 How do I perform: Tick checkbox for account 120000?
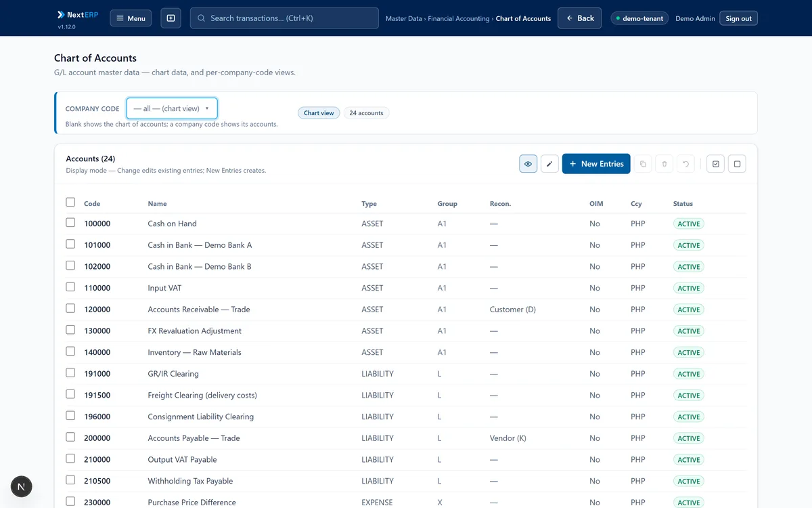(70, 308)
